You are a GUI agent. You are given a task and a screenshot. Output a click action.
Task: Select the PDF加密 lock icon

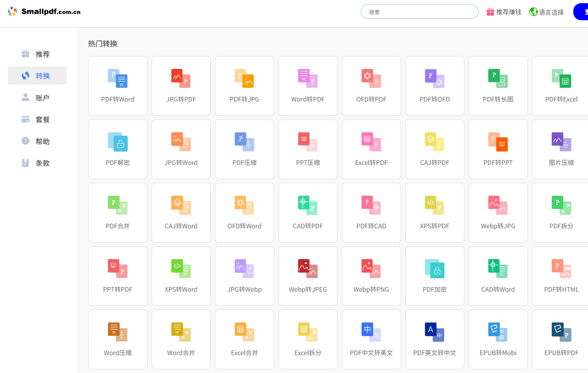tap(435, 269)
